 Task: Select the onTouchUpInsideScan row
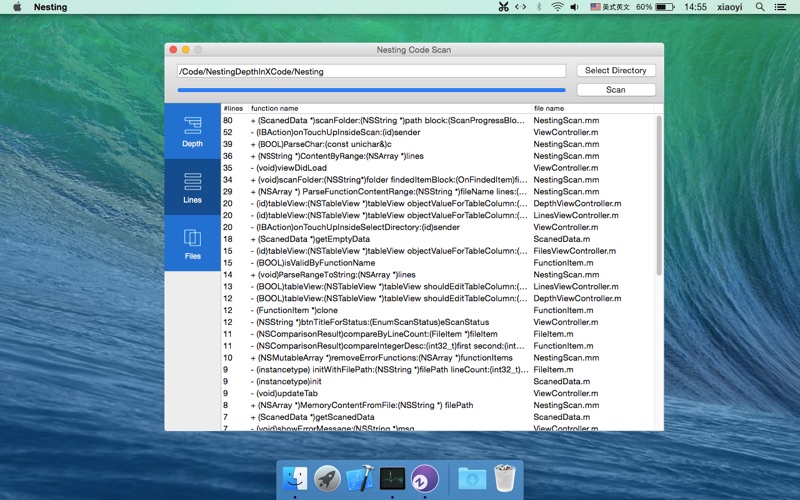(x=438, y=132)
